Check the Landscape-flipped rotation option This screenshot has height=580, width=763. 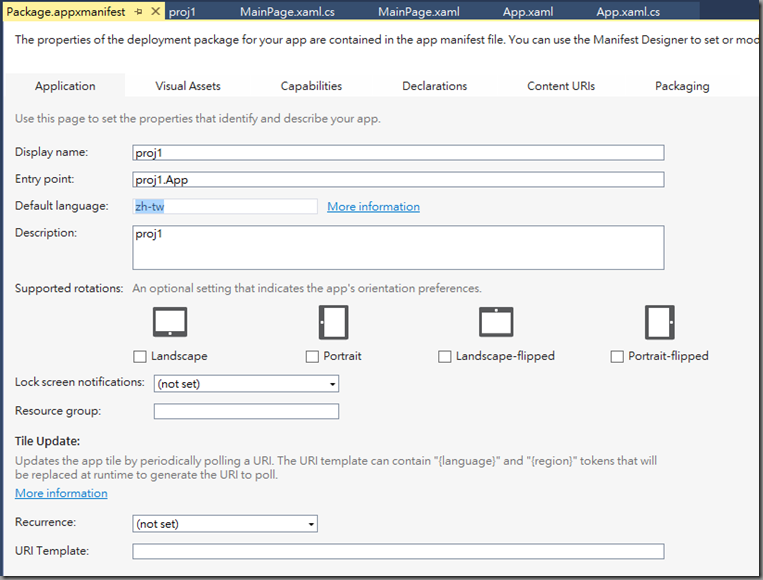click(x=444, y=357)
